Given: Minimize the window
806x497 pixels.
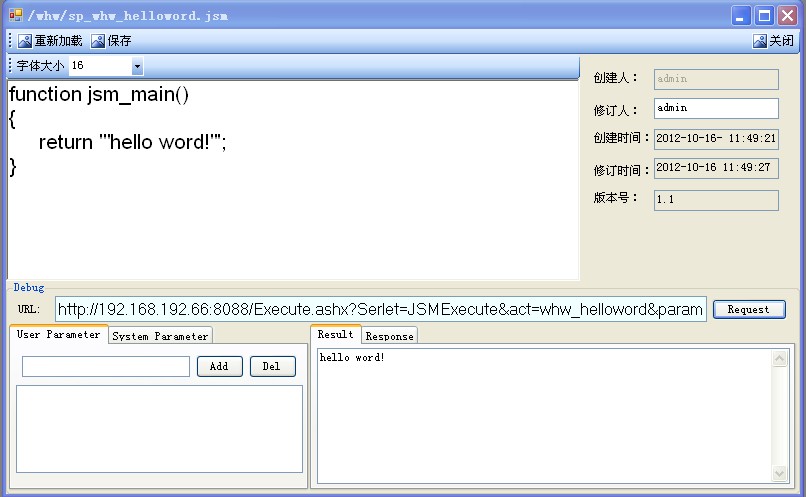Looking at the screenshot, I should coord(741,16).
